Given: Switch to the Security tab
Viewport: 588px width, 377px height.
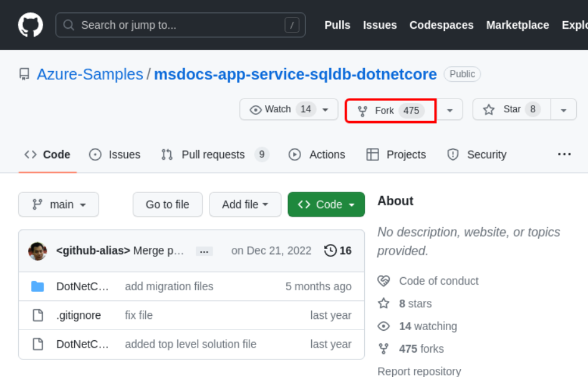Looking at the screenshot, I should pyautogui.click(x=476, y=154).
